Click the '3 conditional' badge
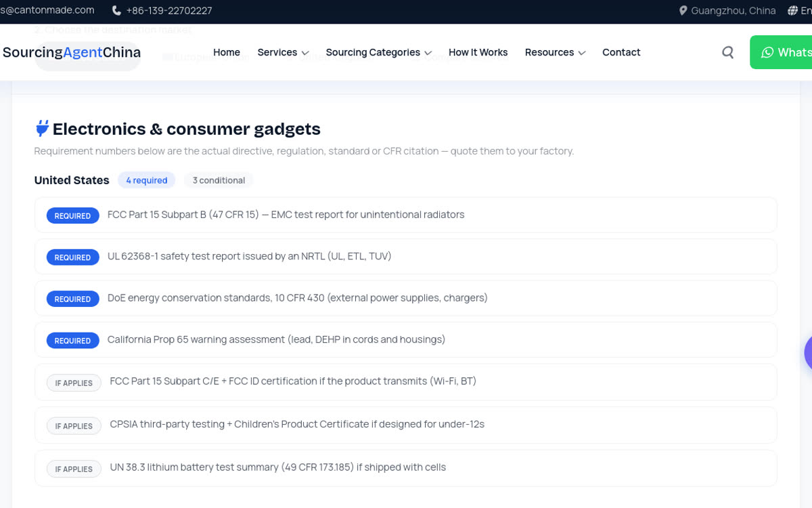The height and width of the screenshot is (508, 812). pyautogui.click(x=219, y=180)
